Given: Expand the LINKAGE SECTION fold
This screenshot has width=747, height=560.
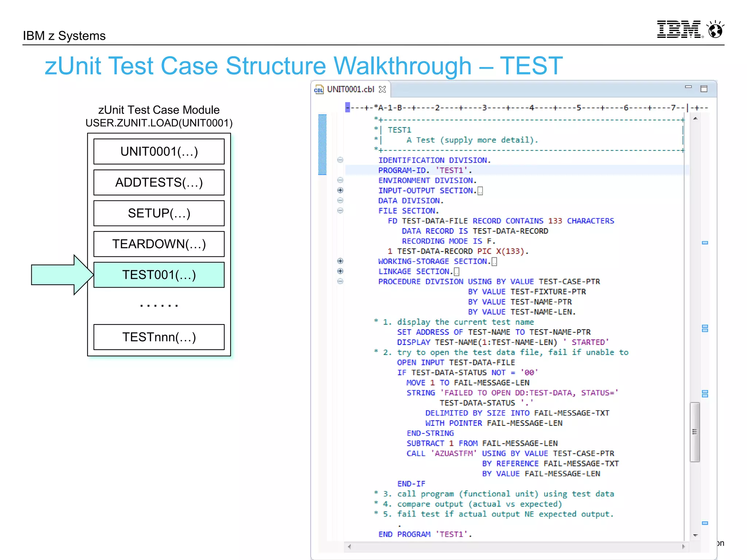Looking at the screenshot, I should pyautogui.click(x=340, y=271).
